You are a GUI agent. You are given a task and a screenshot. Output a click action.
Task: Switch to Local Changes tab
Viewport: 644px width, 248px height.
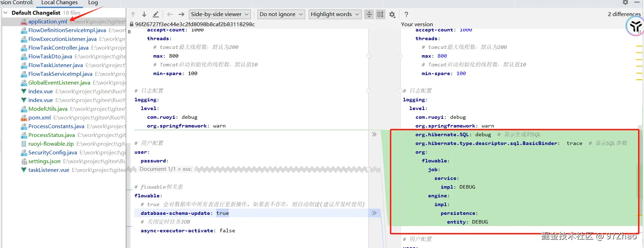59,2
